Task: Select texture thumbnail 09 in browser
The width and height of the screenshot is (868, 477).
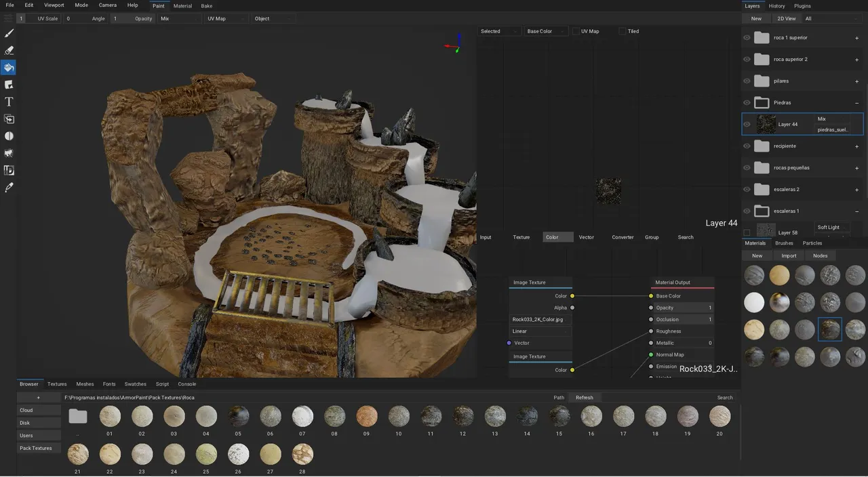Action: tap(367, 416)
